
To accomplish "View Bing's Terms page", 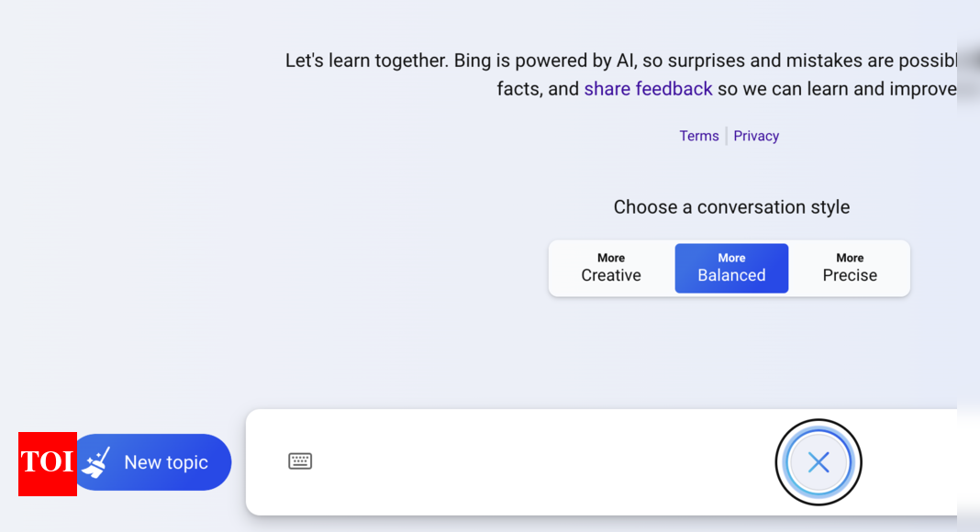I will point(699,135).
